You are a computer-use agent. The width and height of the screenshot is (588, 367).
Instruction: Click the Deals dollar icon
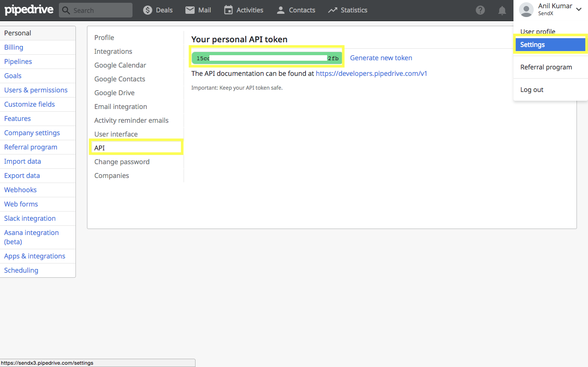[148, 10]
